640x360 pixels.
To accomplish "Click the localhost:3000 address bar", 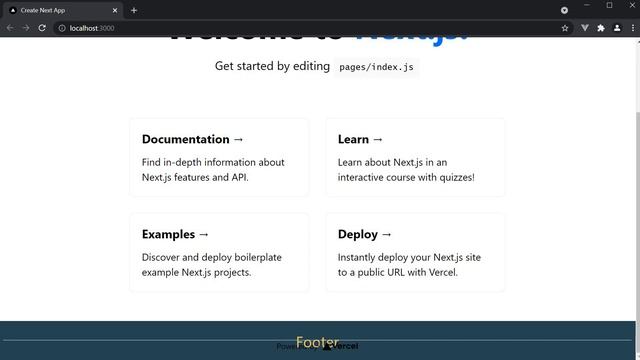I will (x=310, y=28).
